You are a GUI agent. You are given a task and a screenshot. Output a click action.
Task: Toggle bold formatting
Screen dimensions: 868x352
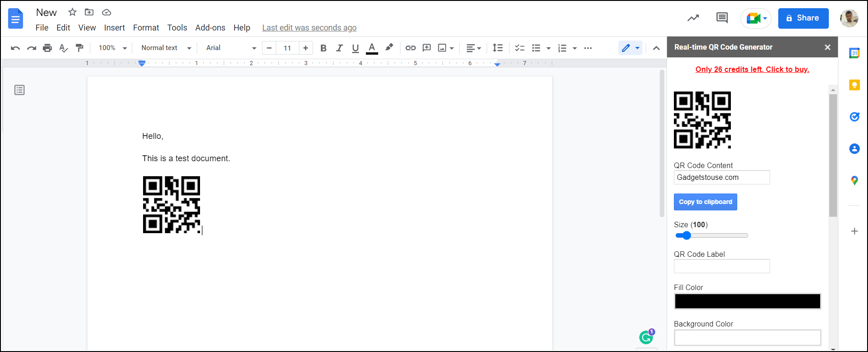324,48
